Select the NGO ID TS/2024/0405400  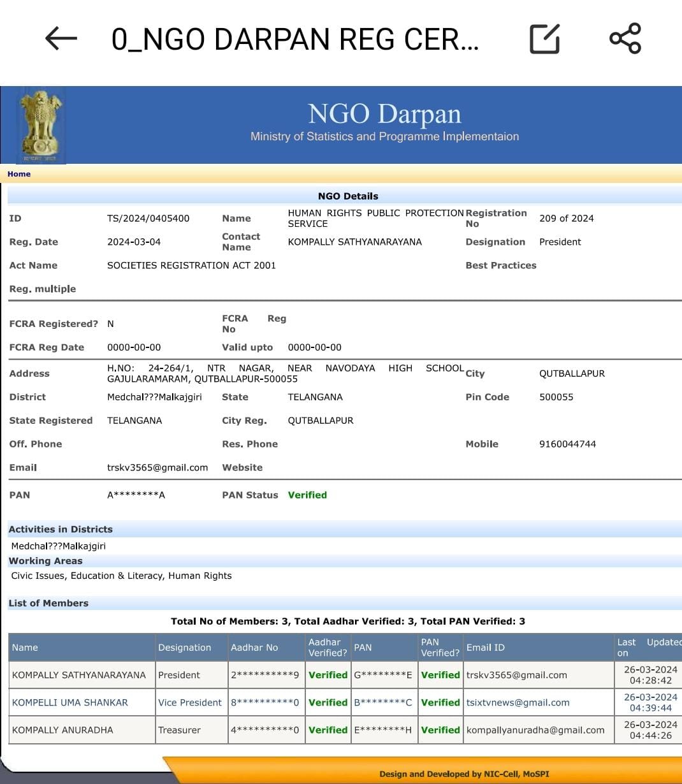click(148, 219)
